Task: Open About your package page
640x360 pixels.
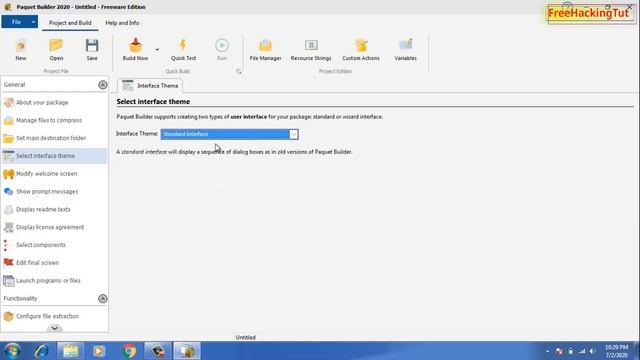Action: (54, 102)
